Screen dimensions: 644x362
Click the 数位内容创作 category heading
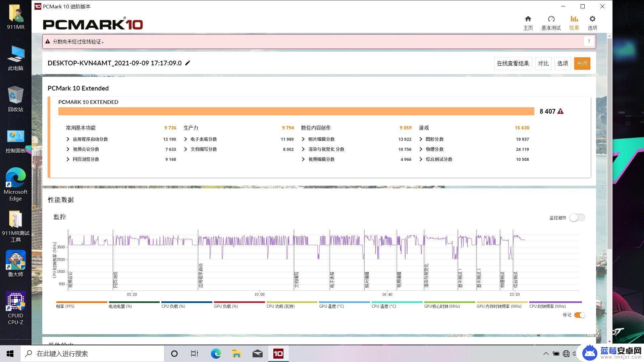click(x=316, y=128)
